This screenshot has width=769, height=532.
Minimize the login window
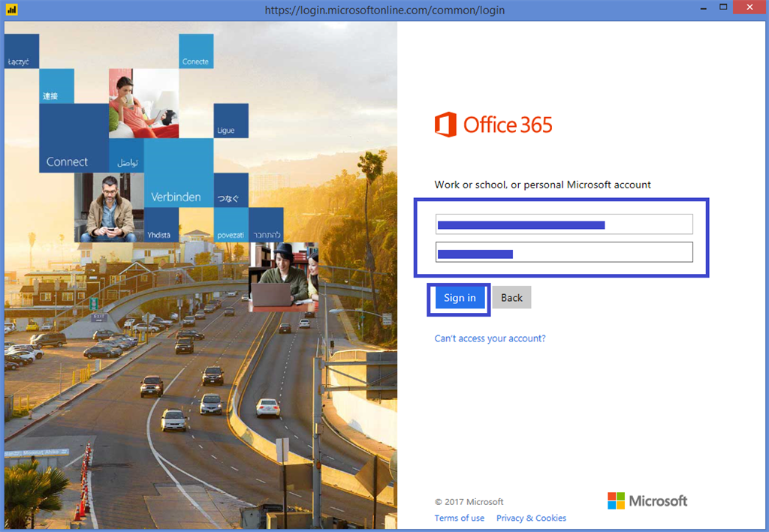703,8
